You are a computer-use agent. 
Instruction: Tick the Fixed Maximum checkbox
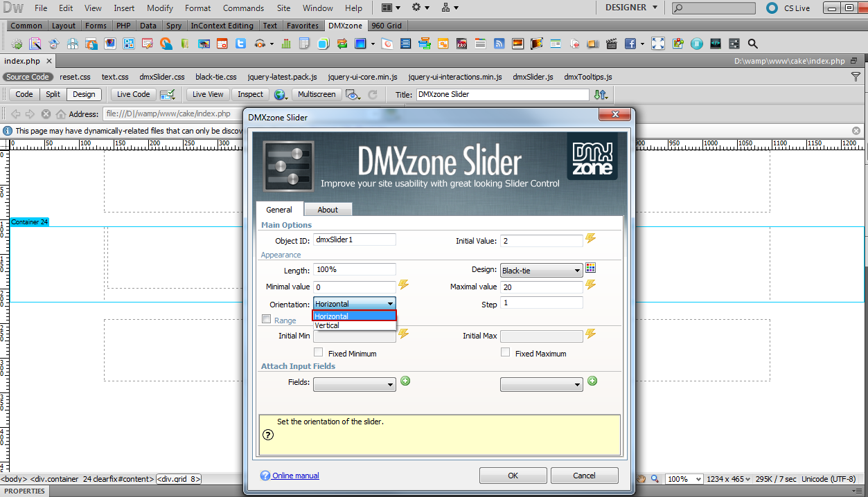506,353
